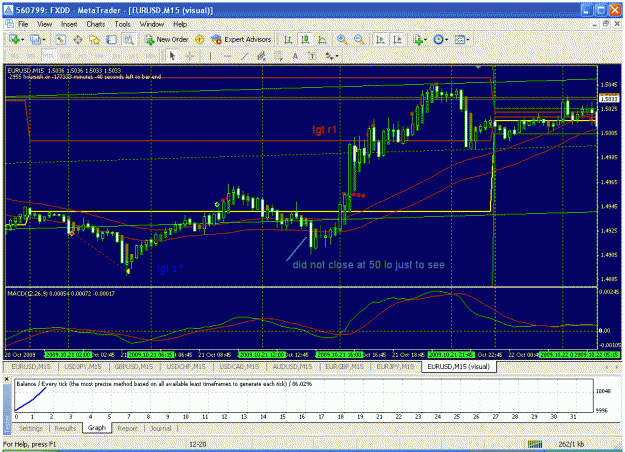625x452 pixels.
Task: Open the View menu
Action: [45, 24]
